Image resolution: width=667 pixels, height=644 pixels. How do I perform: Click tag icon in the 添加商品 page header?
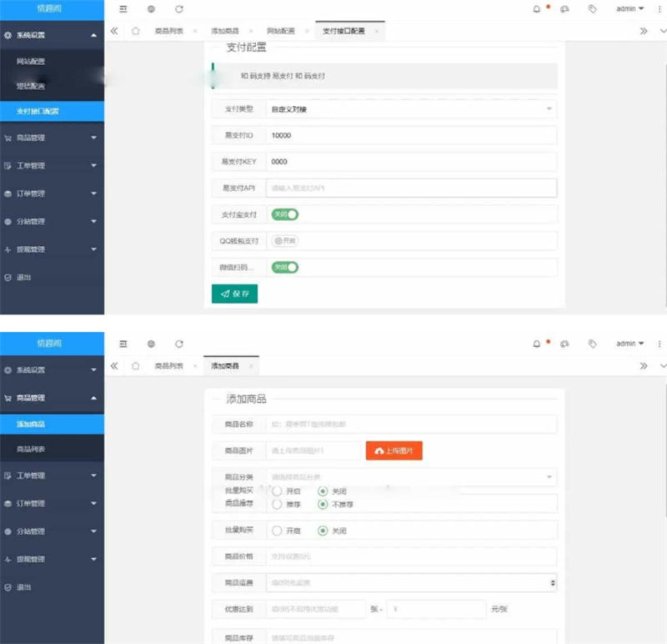point(592,344)
